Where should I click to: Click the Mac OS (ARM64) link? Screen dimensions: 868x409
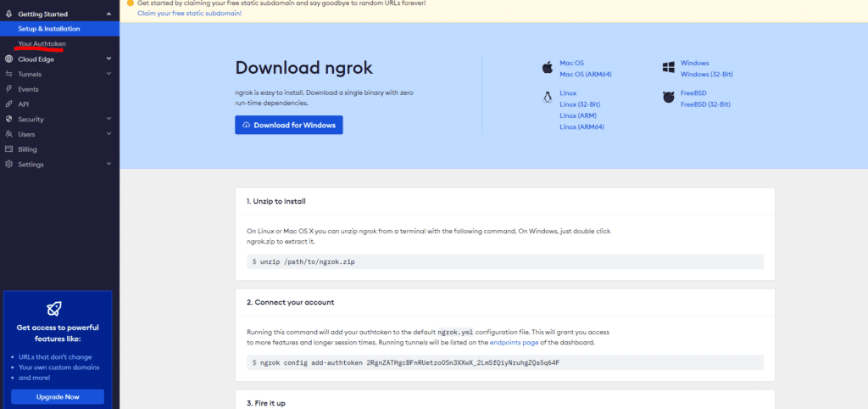click(x=586, y=75)
